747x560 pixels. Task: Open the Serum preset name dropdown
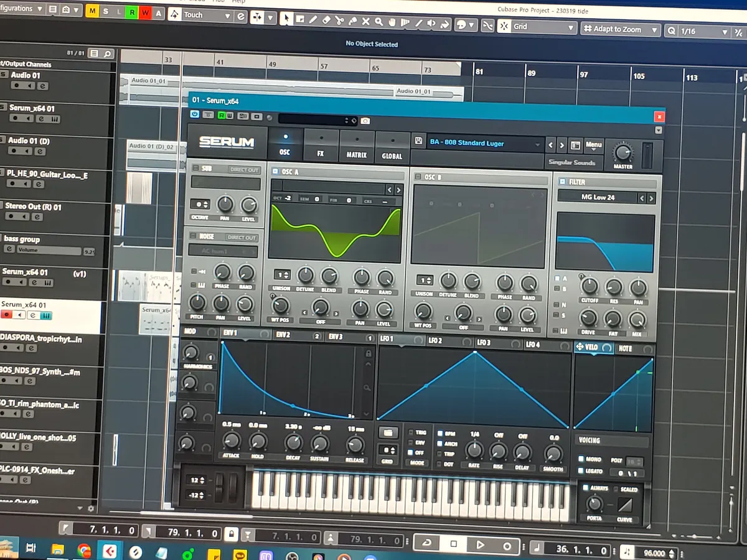pos(484,143)
